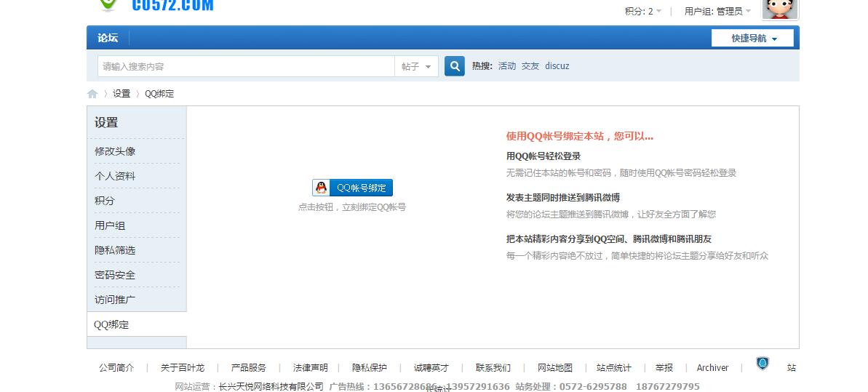Open the 帖子 search type dropdown
The width and height of the screenshot is (868, 392).
pos(416,66)
